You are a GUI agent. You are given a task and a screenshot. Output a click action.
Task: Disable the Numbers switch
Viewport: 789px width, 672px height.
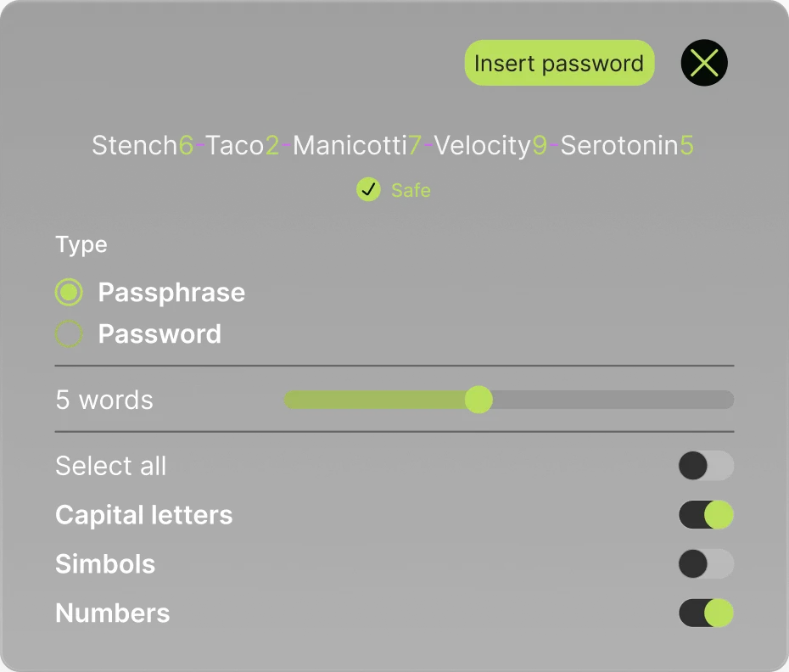pos(706,613)
